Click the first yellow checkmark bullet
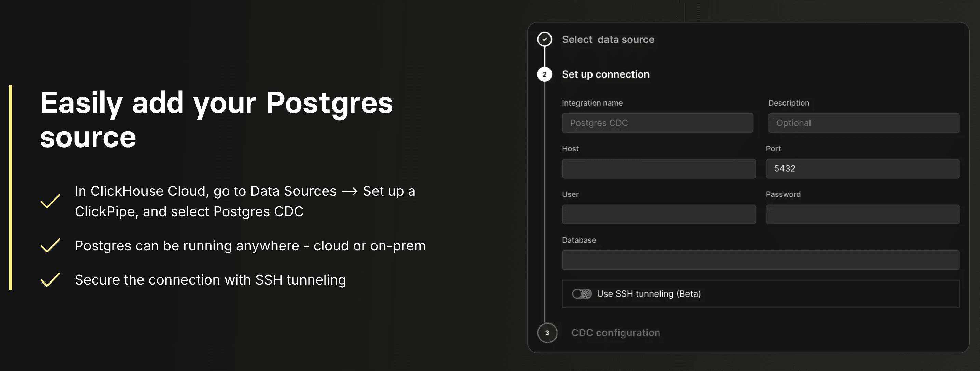Screen dimensions: 980x371 click(x=51, y=201)
